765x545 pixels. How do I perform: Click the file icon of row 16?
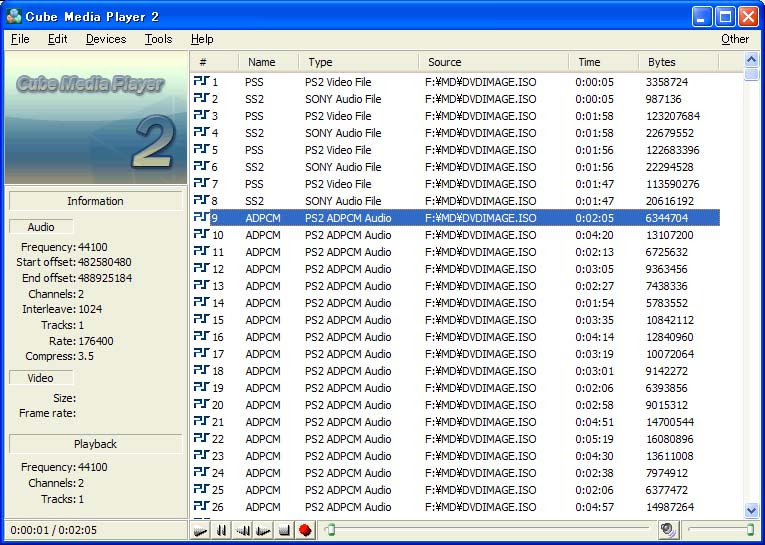[201, 336]
